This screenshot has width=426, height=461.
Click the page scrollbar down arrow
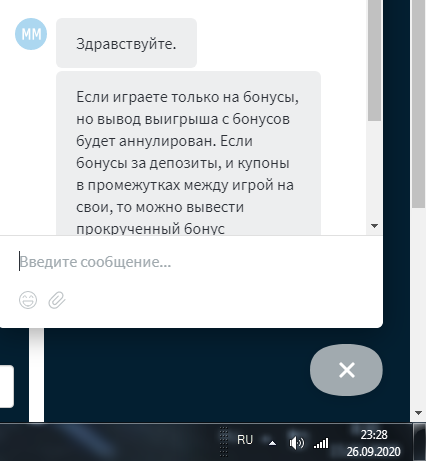pos(418,413)
